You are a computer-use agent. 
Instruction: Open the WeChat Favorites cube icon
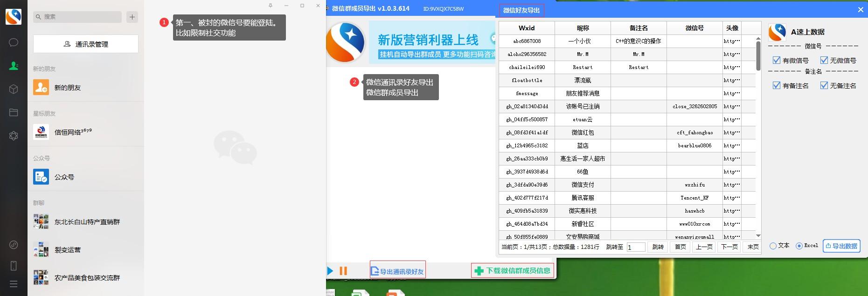[x=14, y=89]
